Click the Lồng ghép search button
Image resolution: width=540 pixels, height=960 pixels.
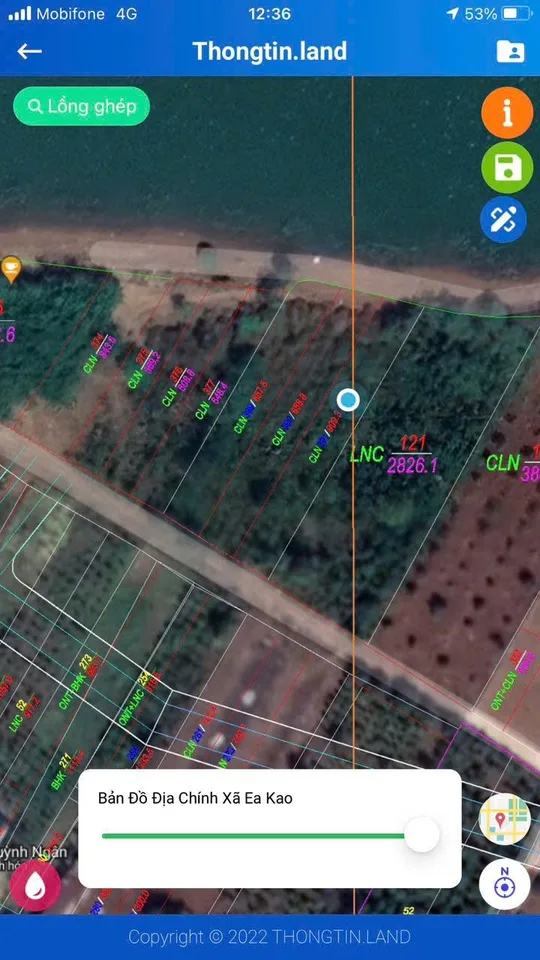tap(81, 106)
